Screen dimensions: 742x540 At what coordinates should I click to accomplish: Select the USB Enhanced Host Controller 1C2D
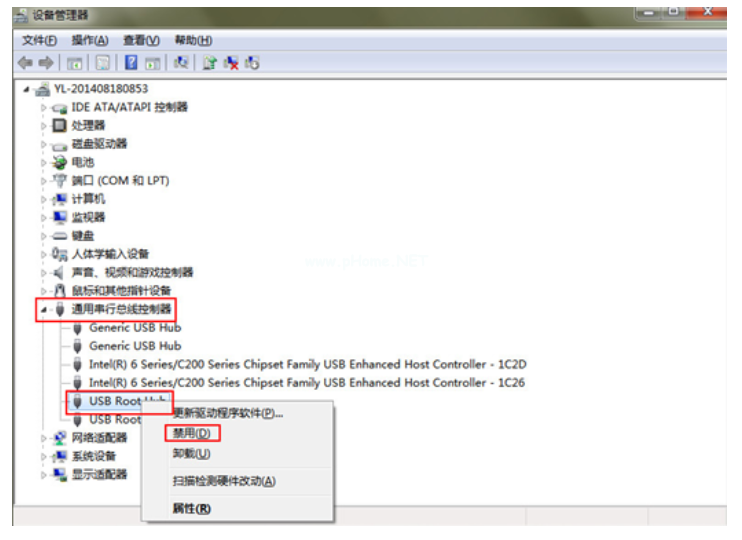click(306, 364)
